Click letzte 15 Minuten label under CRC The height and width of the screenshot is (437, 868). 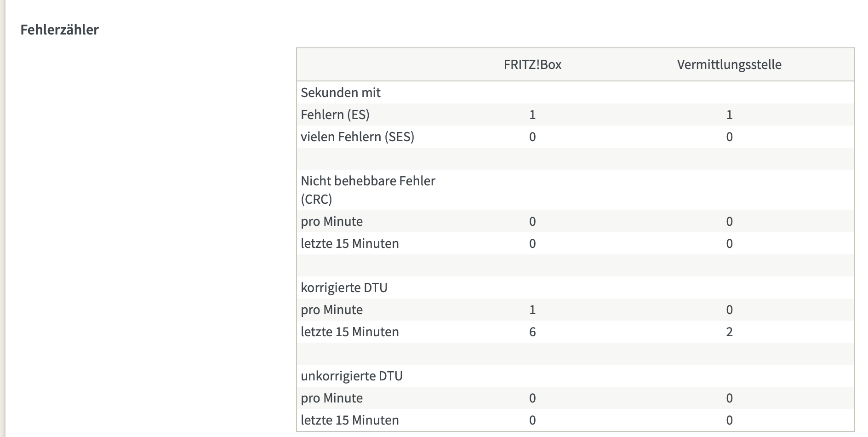tap(350, 243)
